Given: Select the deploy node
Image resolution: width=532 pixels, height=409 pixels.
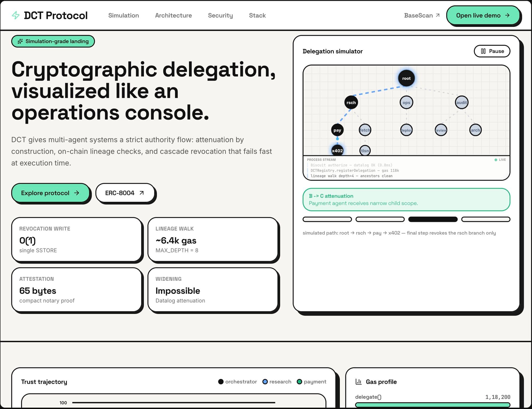Looking at the screenshot, I should coord(406,130).
